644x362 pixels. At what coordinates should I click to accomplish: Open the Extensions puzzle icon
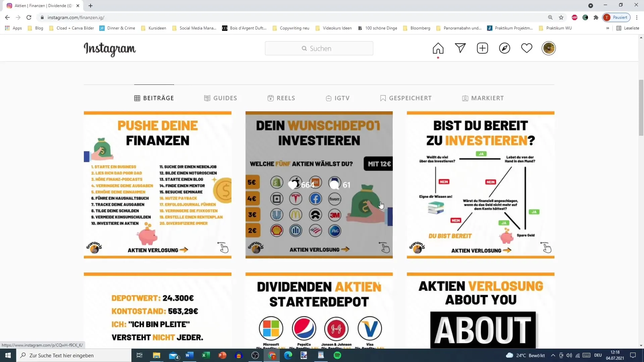point(596,17)
